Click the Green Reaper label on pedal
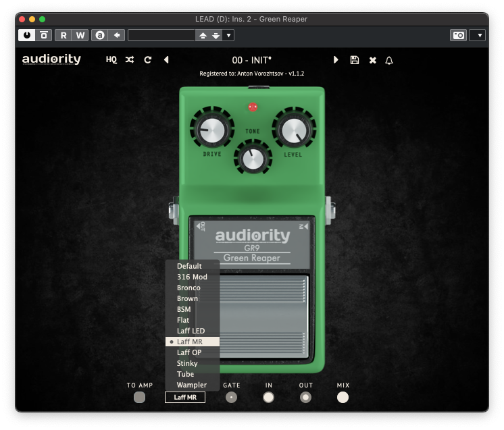Image resolution: width=504 pixels, height=430 pixels. pos(252,258)
